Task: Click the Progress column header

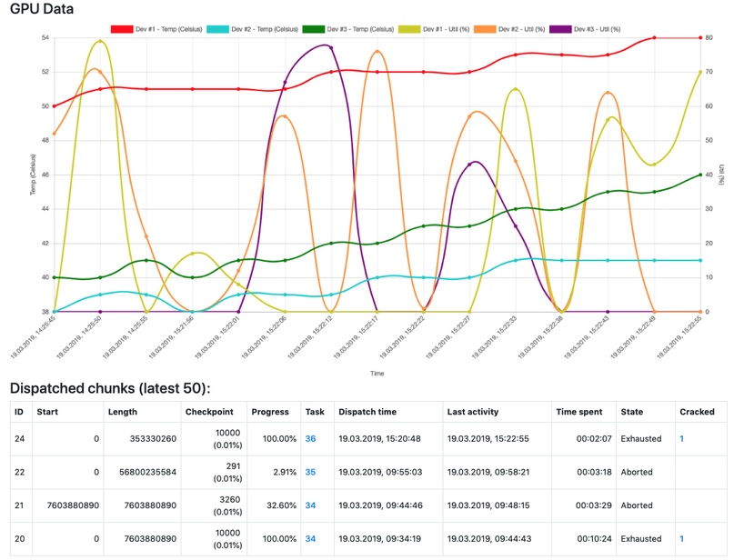Action: pyautogui.click(x=270, y=411)
